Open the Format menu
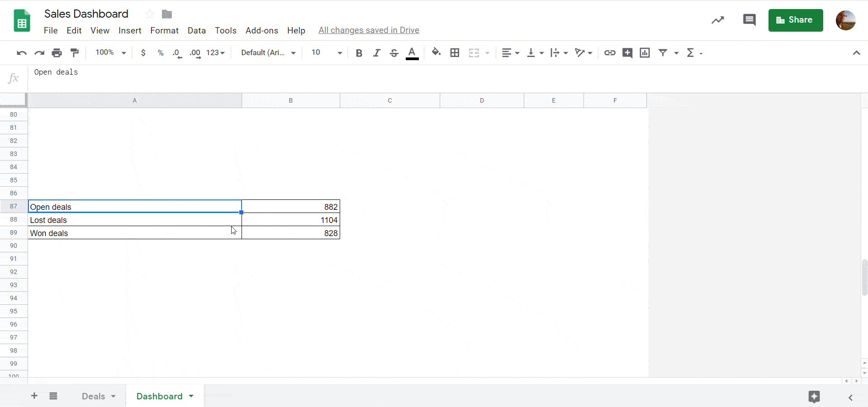The image size is (868, 407). tap(164, 30)
